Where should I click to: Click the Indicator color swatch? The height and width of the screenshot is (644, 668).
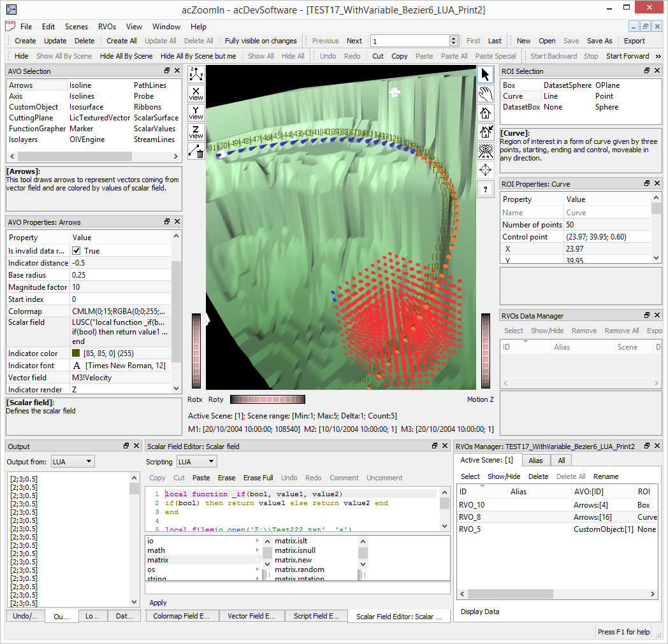[x=76, y=354]
